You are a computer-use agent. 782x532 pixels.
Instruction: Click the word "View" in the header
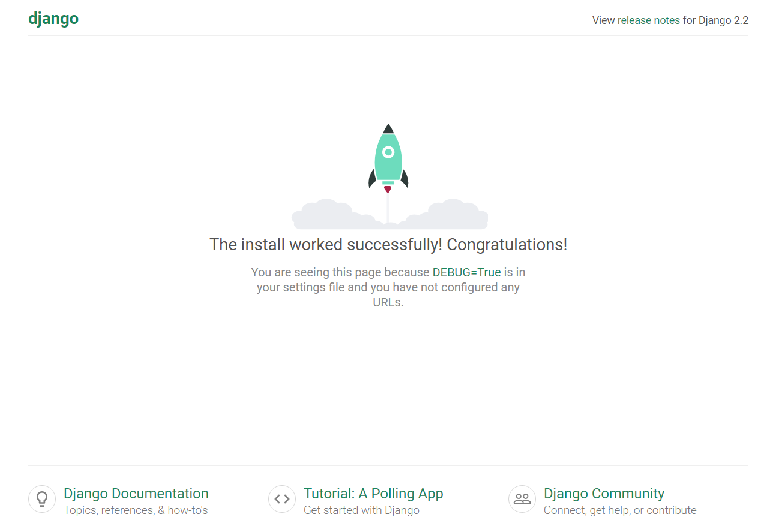point(603,20)
